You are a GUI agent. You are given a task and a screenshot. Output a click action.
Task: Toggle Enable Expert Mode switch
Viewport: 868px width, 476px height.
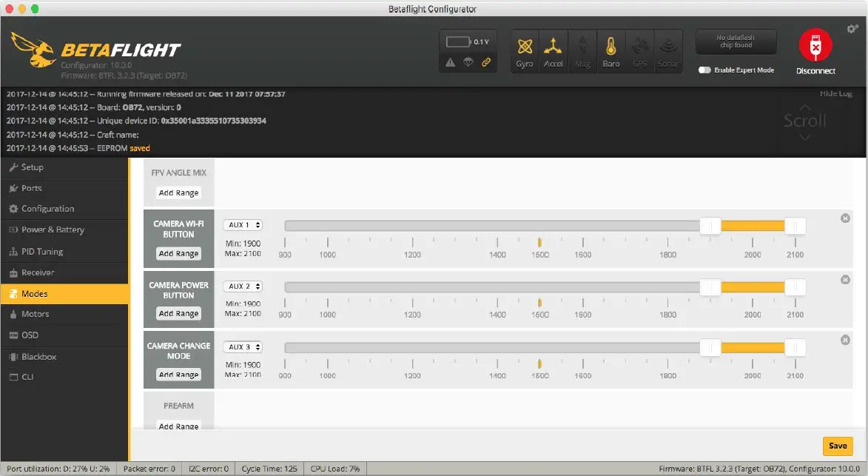pos(704,70)
